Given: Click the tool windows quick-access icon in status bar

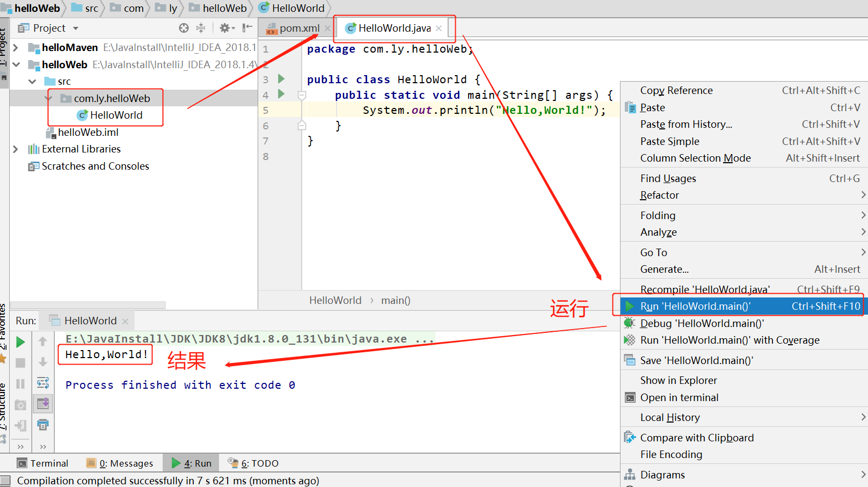Looking at the screenshot, I should click(x=5, y=481).
